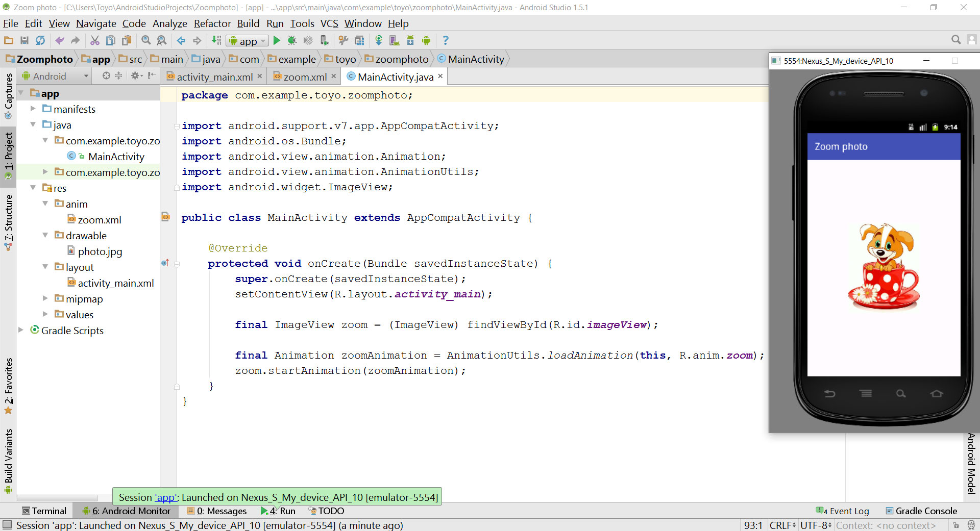
Task: Navigate back with blue left arrow
Action: [x=181, y=40]
